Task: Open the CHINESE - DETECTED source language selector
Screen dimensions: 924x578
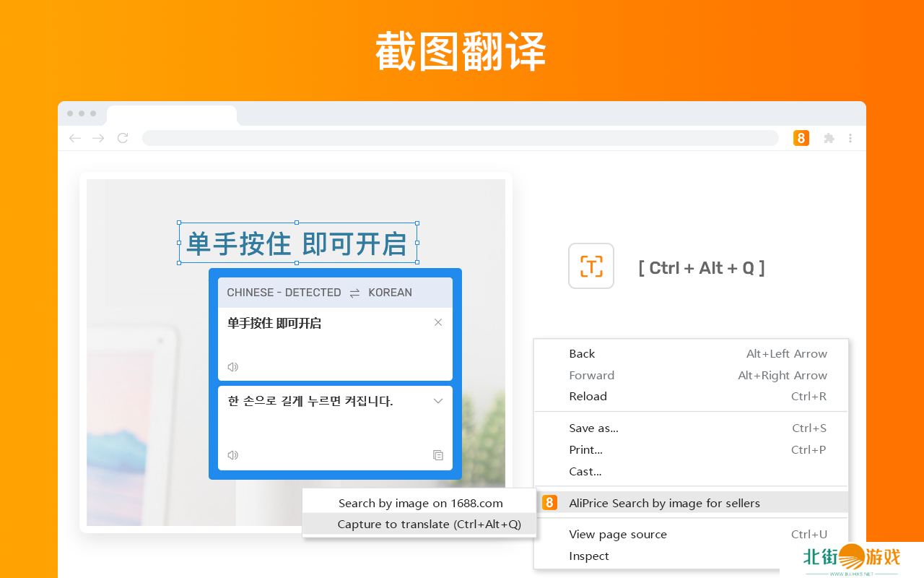Action: pyautogui.click(x=284, y=293)
